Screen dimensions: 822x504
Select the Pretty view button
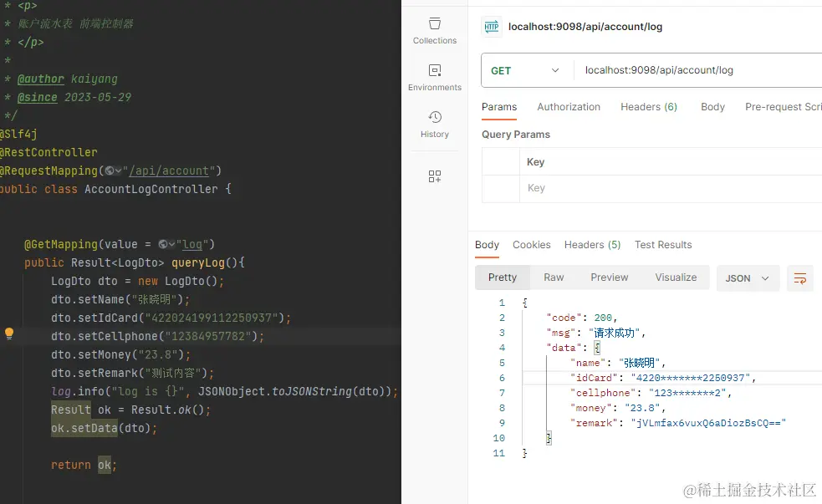tap(503, 277)
